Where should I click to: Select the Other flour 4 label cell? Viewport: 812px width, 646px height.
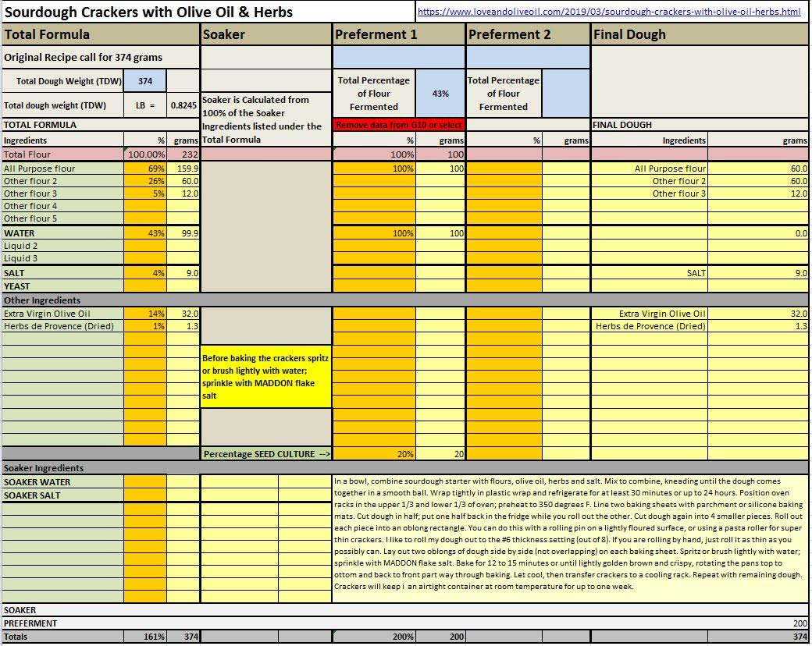pyautogui.click(x=62, y=206)
